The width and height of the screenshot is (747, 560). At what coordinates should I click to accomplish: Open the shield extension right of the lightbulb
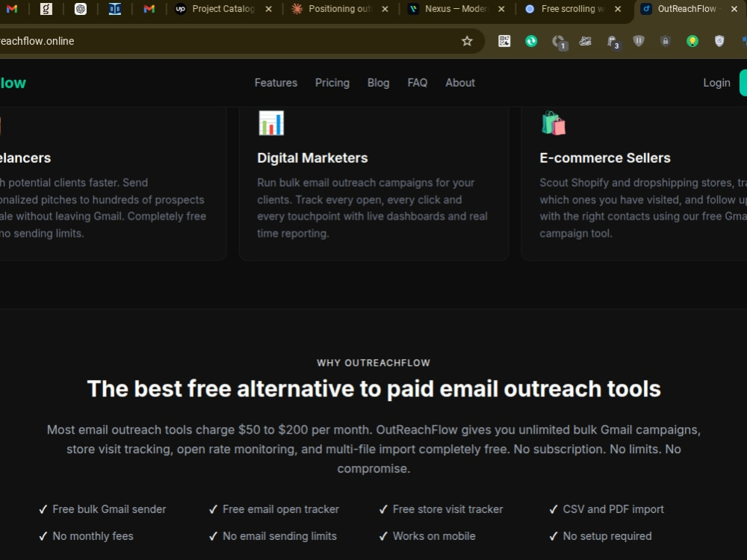click(x=719, y=41)
